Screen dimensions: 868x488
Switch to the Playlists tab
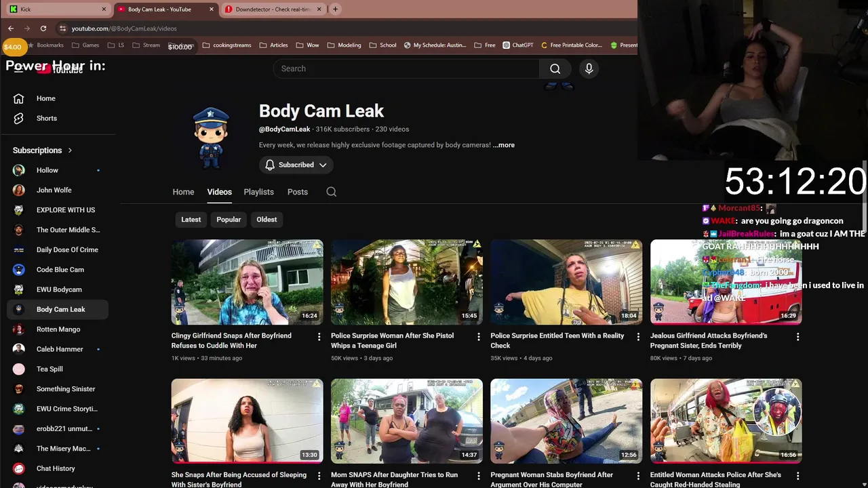(259, 192)
